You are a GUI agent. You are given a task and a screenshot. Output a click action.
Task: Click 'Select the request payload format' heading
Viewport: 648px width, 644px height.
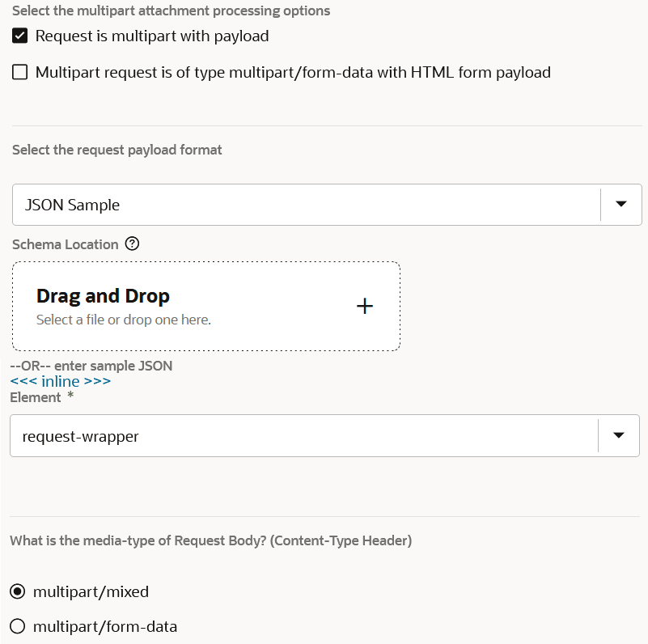point(117,150)
